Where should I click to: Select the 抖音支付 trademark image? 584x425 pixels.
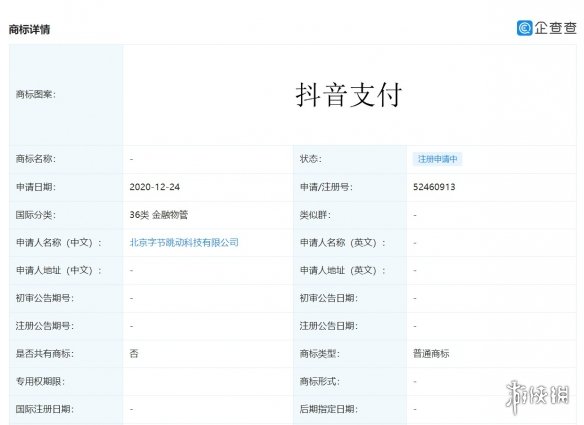tap(349, 95)
